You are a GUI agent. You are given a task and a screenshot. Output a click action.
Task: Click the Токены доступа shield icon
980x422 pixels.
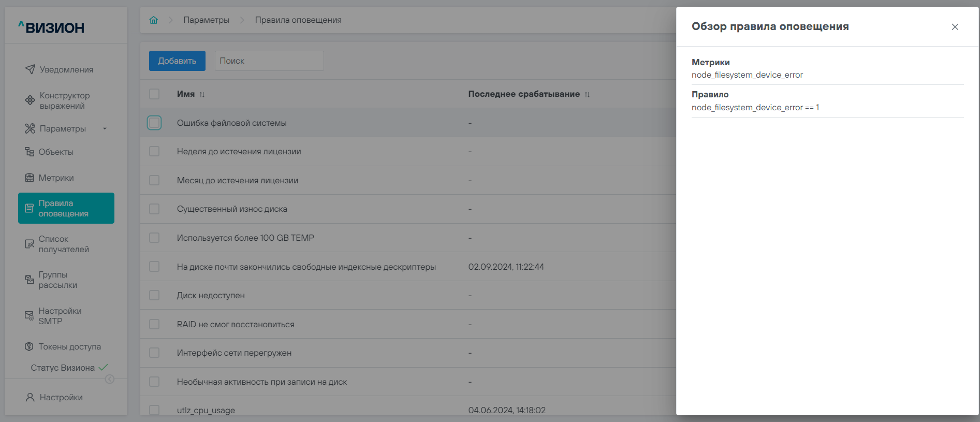click(x=30, y=346)
